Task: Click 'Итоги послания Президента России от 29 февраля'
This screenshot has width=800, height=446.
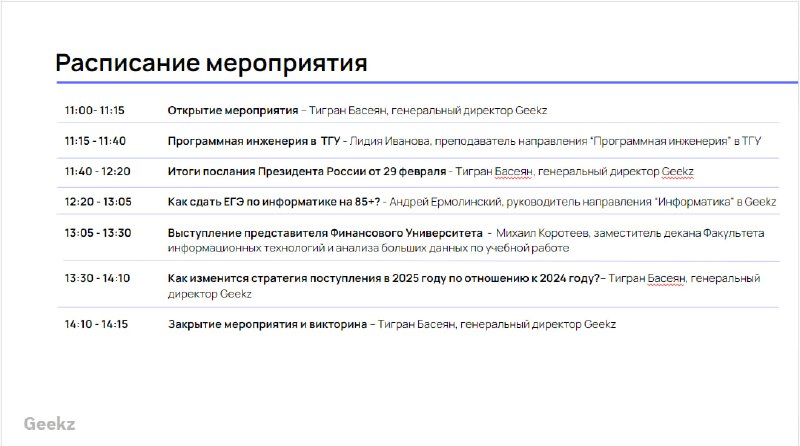Action: pyautogui.click(x=307, y=171)
